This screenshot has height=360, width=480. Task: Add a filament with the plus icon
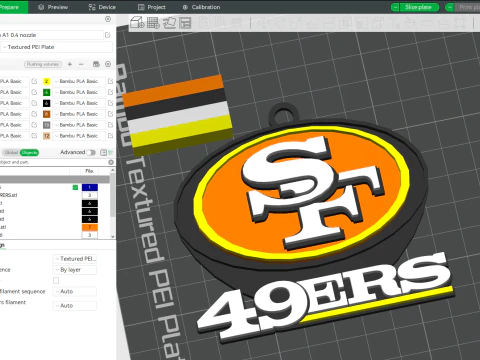coord(70,64)
